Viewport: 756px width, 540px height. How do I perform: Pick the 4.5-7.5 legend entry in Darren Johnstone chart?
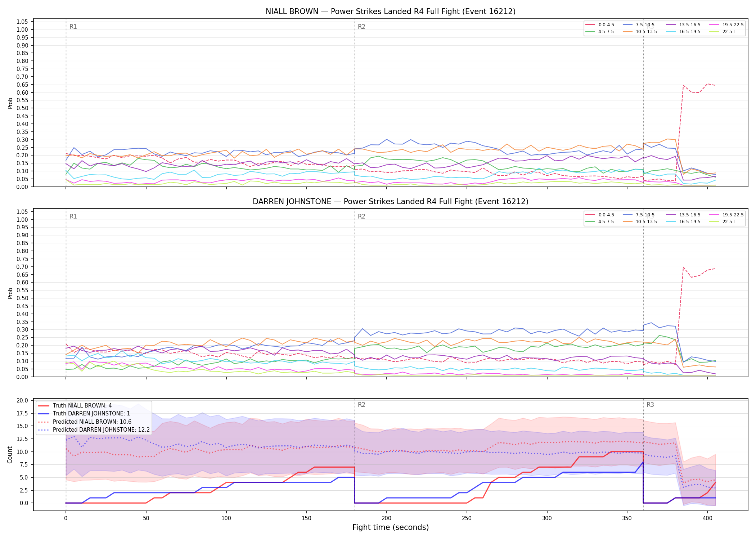coord(600,222)
